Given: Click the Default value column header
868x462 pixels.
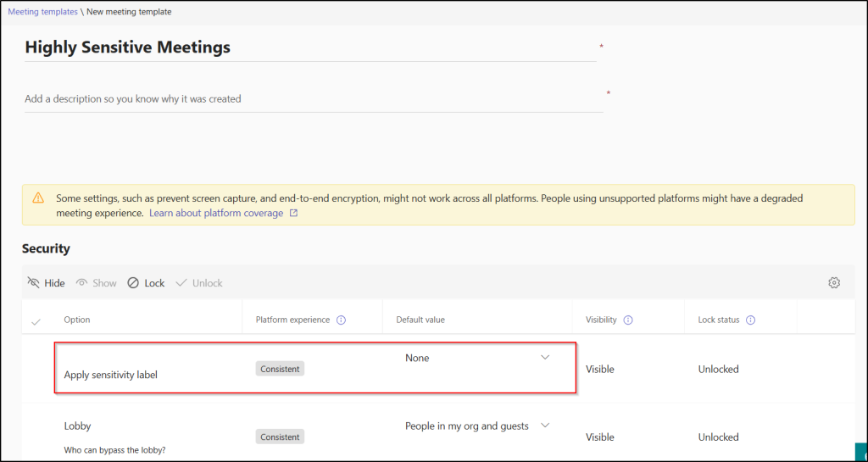Looking at the screenshot, I should (x=420, y=320).
